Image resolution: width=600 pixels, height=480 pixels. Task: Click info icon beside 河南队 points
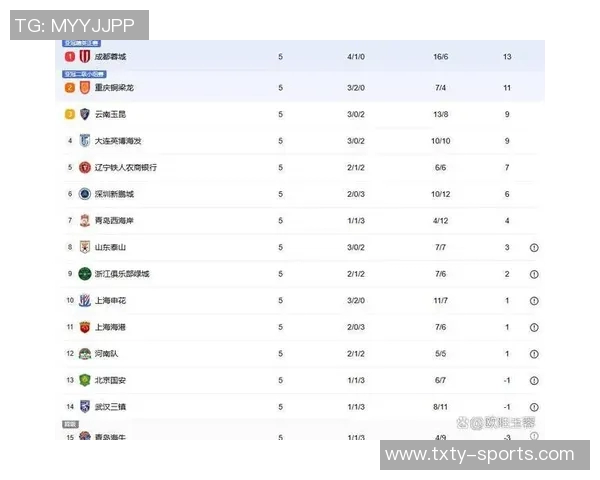click(534, 354)
